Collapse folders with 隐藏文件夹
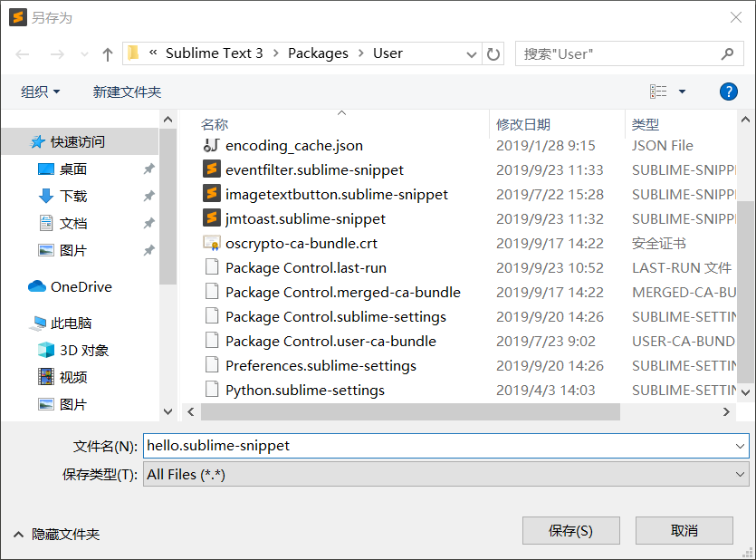 click(56, 534)
